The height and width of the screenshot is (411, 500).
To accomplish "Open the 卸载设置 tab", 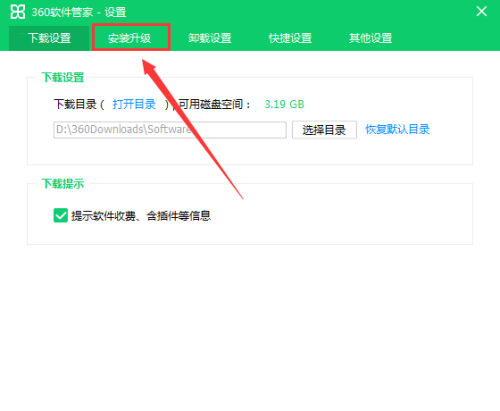I will coord(210,38).
